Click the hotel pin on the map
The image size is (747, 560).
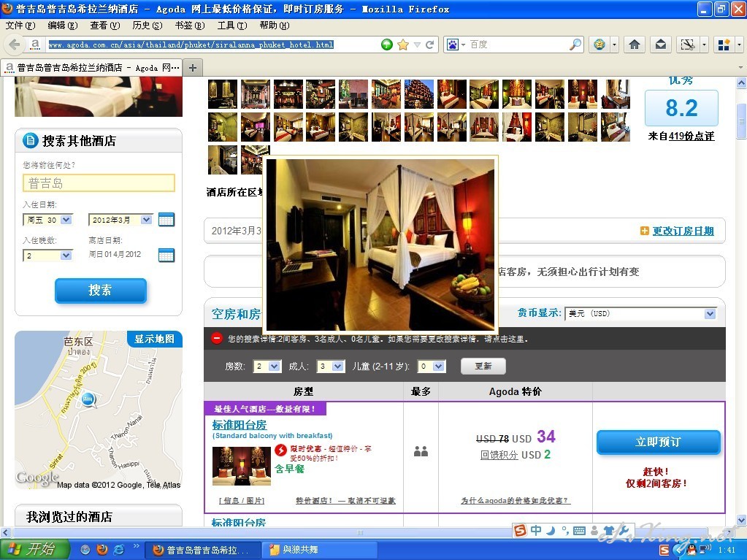[x=88, y=399]
